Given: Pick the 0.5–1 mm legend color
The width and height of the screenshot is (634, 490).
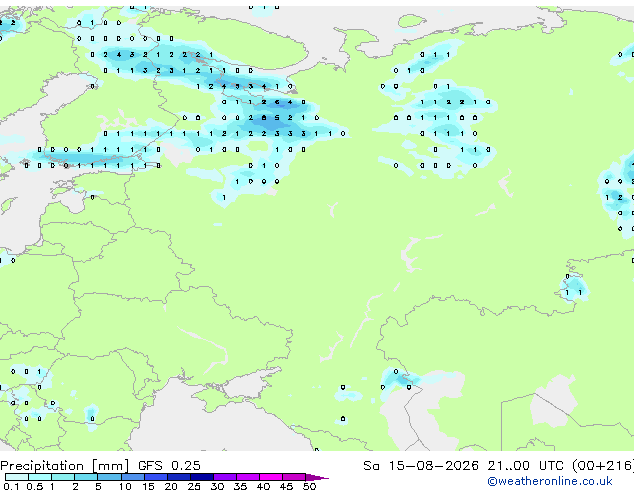Looking at the screenshot, I should point(40,477).
